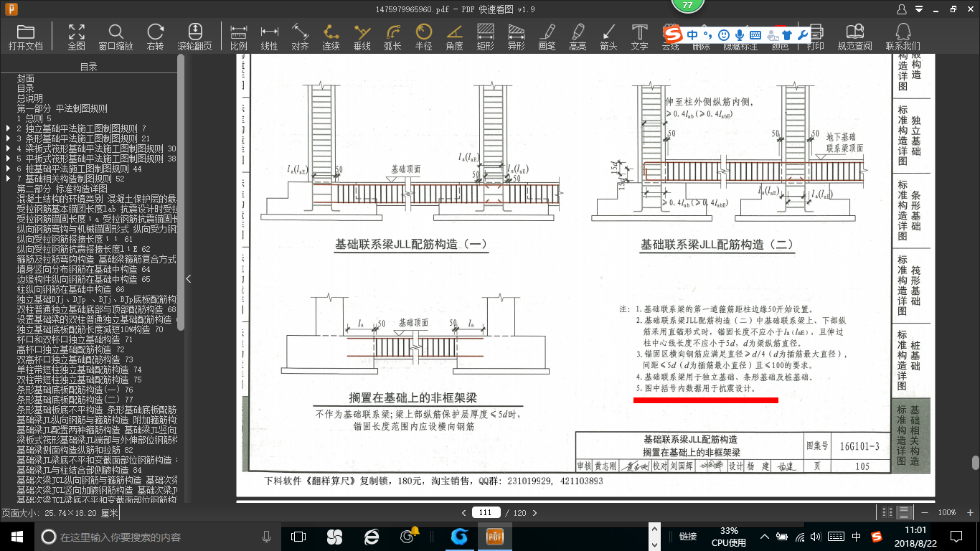The image size is (980, 551).
Task: Select the 异形 irregular shape tool
Action: click(517, 37)
